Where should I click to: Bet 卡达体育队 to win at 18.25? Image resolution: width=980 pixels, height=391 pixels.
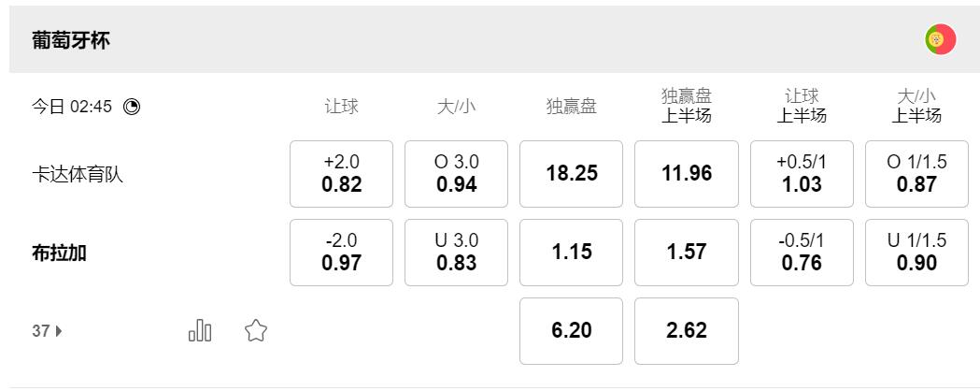(571, 174)
